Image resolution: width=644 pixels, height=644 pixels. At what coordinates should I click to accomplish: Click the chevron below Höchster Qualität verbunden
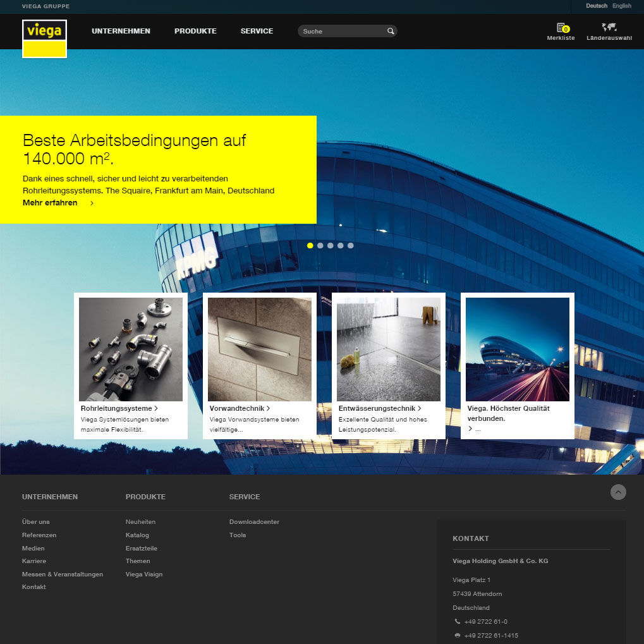coord(470,428)
